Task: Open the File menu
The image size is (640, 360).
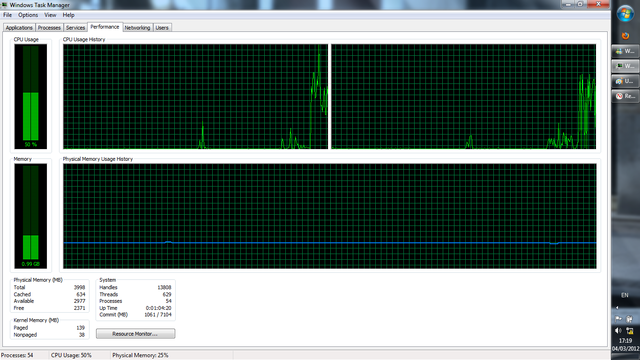Action: click(x=7, y=15)
